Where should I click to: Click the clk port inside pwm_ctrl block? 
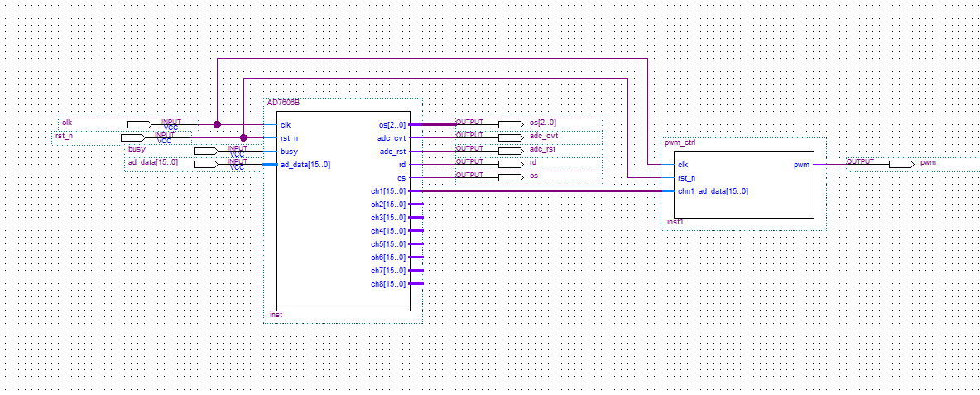point(683,164)
